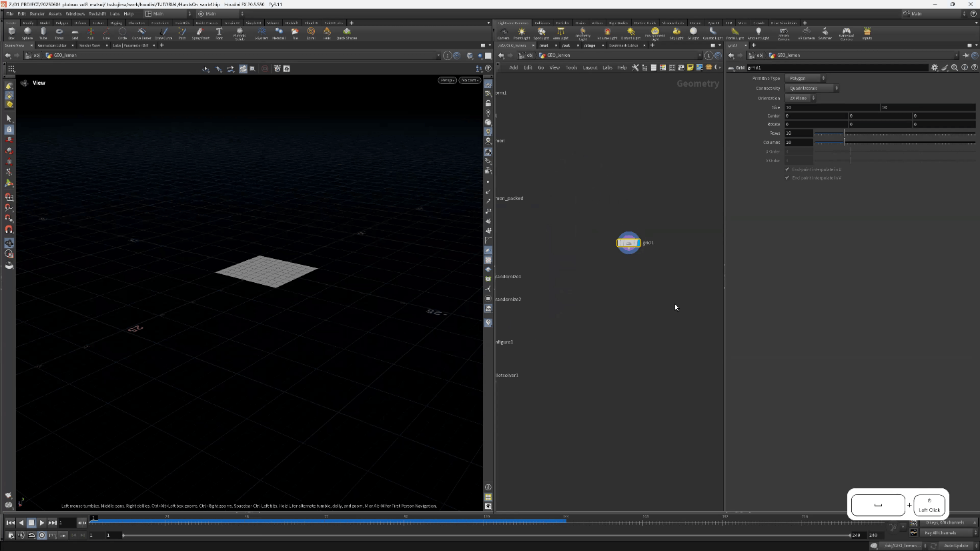980x551 pixels.
Task: Toggle Auto Update mode in status bar
Action: (x=956, y=546)
